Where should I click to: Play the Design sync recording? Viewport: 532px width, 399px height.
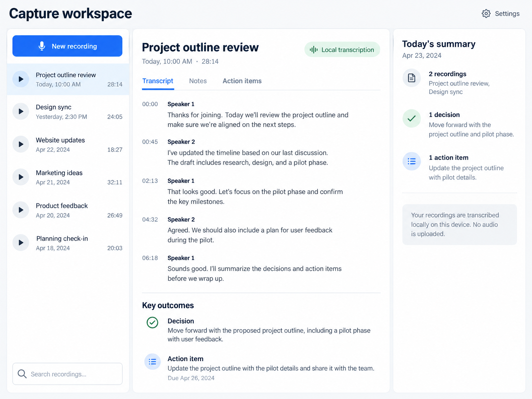coord(21,111)
